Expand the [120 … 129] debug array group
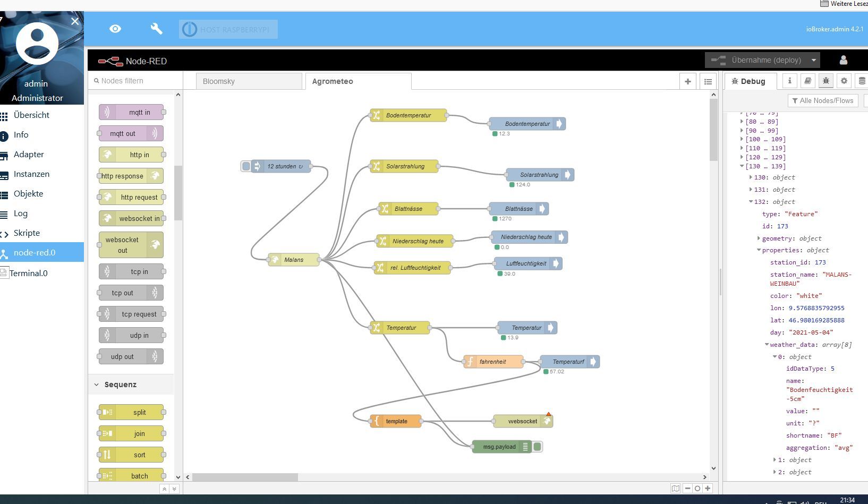 (x=742, y=157)
